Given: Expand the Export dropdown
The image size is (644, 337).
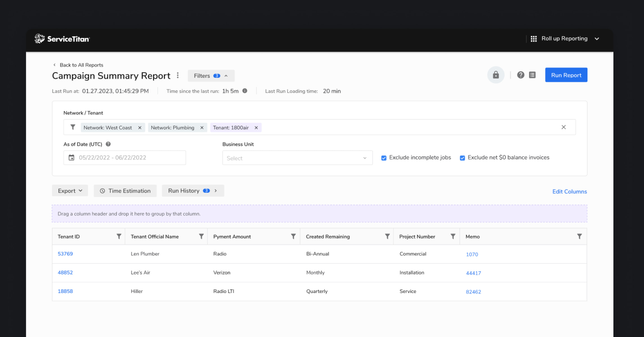Looking at the screenshot, I should pos(70,191).
